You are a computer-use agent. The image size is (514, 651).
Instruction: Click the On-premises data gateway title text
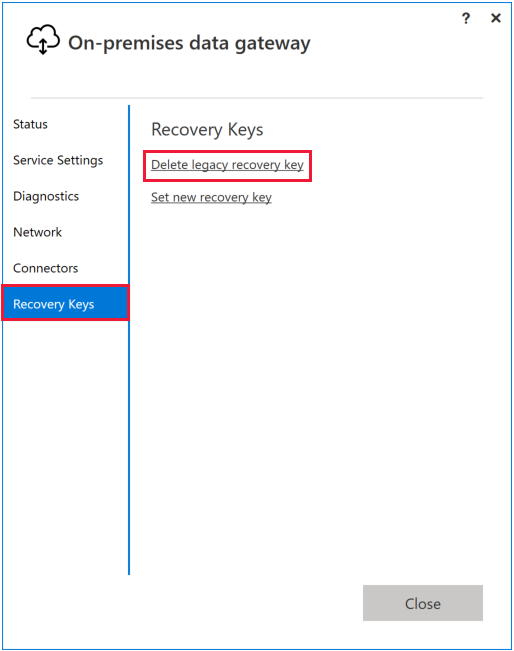tap(189, 43)
